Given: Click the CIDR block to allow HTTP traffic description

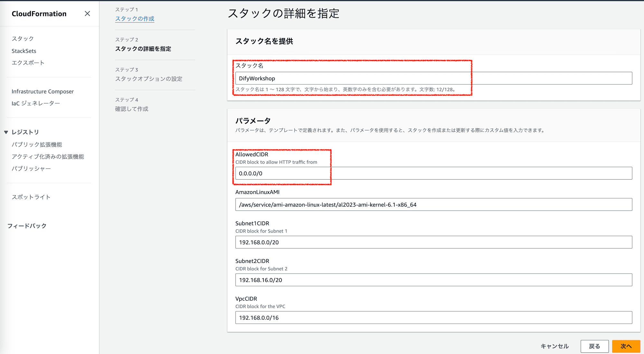Looking at the screenshot, I should 276,162.
